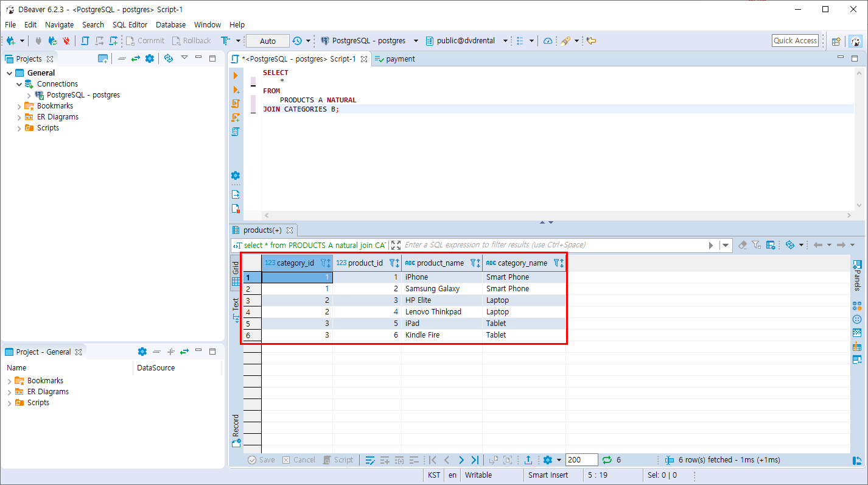The width and height of the screenshot is (868, 485).
Task: Open SQL Editor via toolbar script icon
Action: pos(85,41)
